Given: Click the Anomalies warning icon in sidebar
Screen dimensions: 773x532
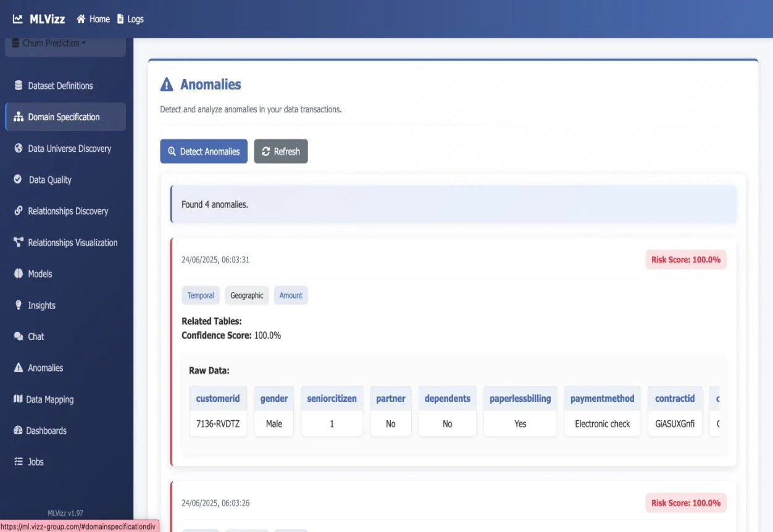Looking at the screenshot, I should 18,368.
